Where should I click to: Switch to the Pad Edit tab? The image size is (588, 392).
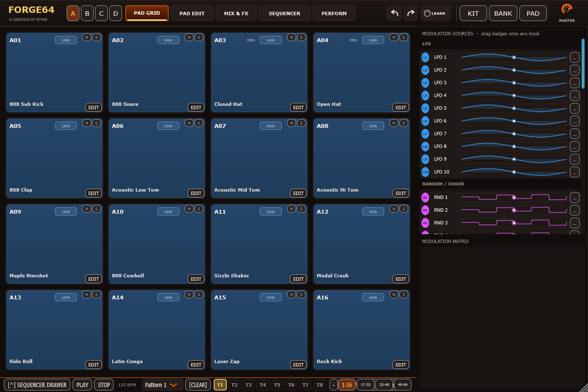point(192,13)
